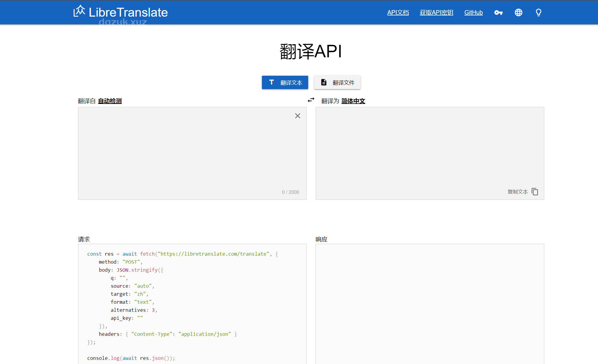Viewport: 598px width, 364px height.
Task: Click the libretranslate.com/translate URL string in code
Action: pos(213,254)
